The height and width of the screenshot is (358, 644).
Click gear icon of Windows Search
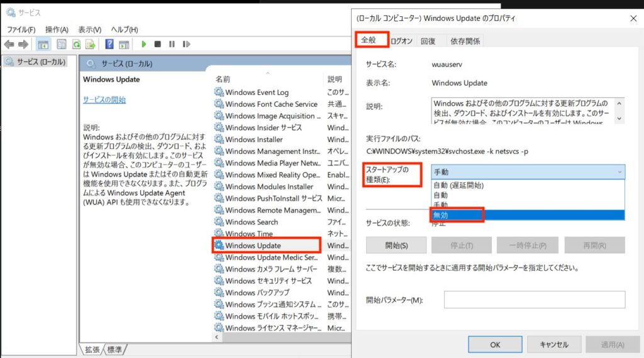pyautogui.click(x=219, y=222)
